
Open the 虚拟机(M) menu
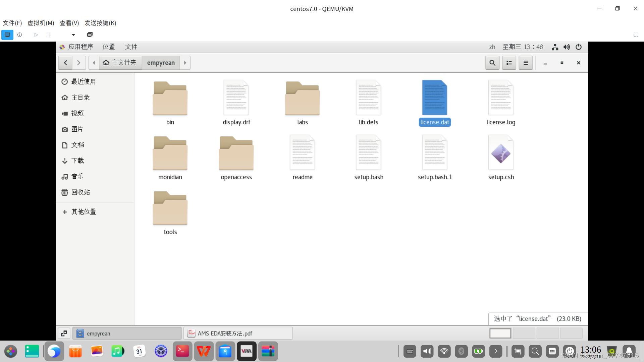41,23
